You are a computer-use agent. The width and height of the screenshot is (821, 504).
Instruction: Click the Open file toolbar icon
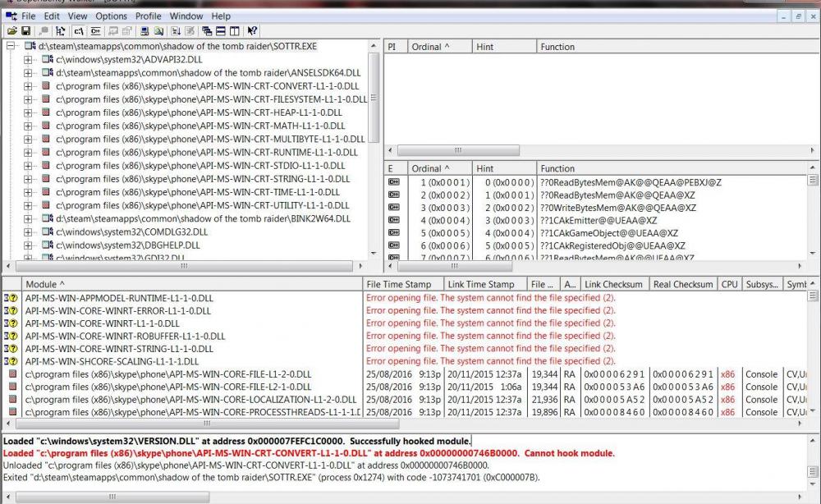click(11, 31)
